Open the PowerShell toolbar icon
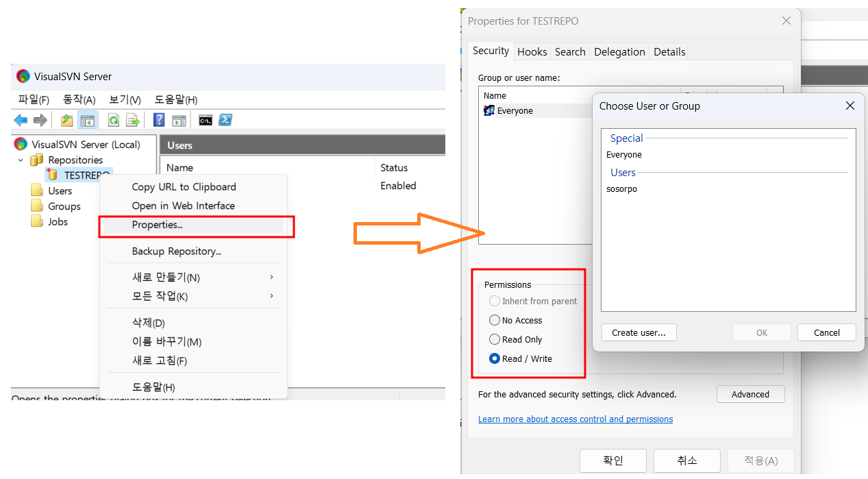868x479 pixels. point(225,120)
